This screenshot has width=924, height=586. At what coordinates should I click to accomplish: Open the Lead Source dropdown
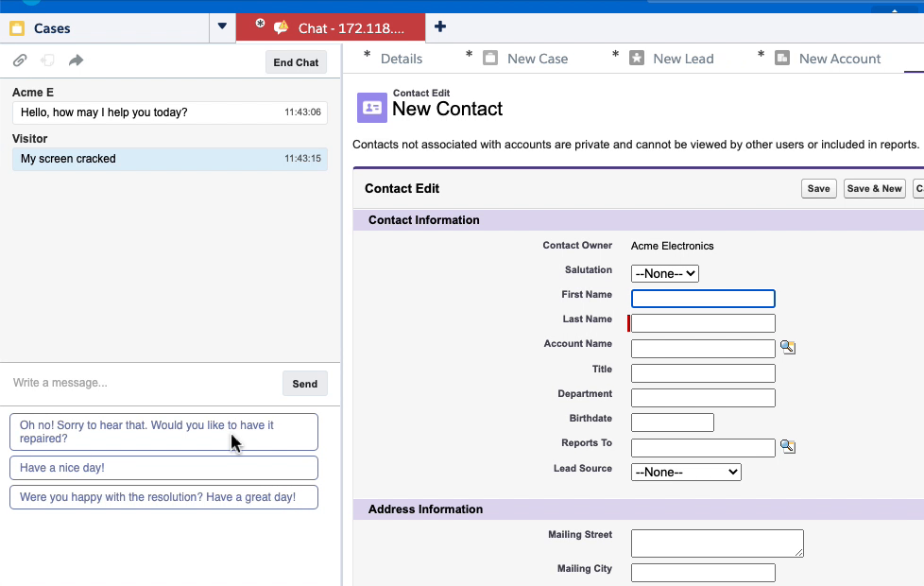686,472
